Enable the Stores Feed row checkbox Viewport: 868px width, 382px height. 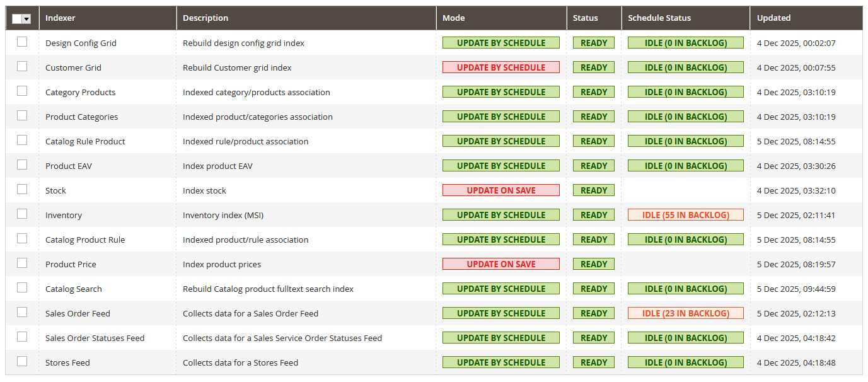pos(22,361)
